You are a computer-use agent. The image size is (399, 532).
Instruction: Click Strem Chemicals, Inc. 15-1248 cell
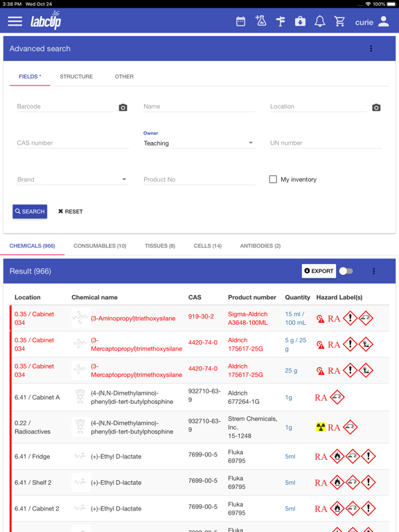[252, 427]
